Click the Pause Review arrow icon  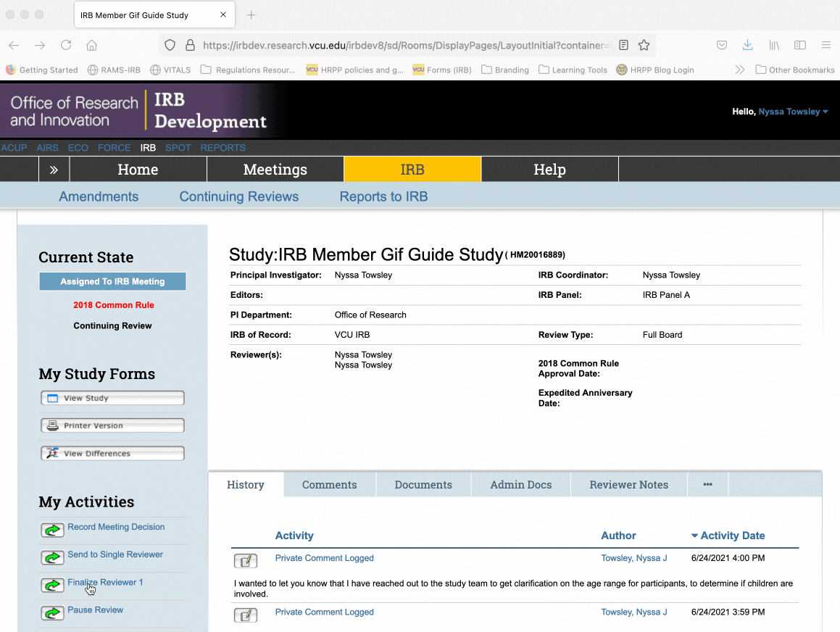pyautogui.click(x=52, y=613)
